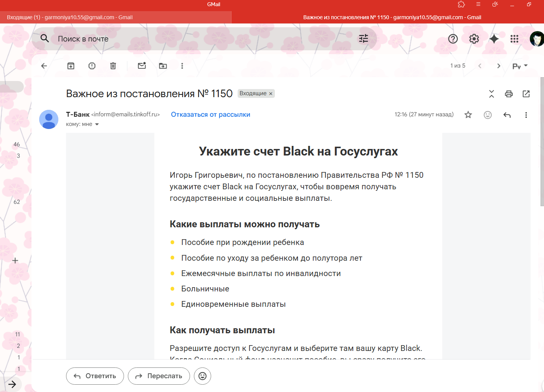Print the email

coord(509,93)
